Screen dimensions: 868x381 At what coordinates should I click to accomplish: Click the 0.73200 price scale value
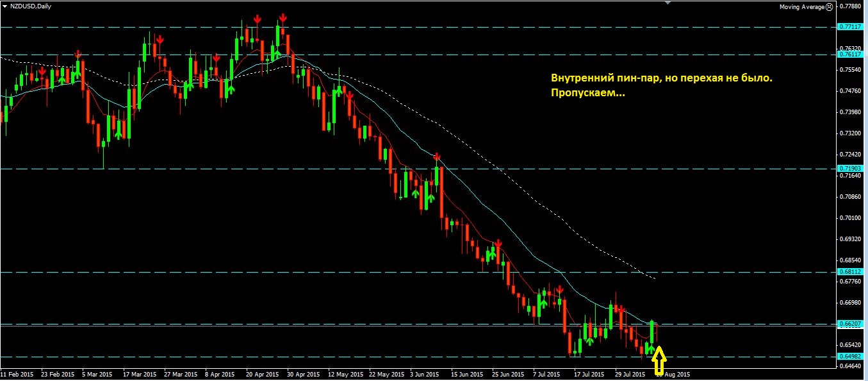[850, 133]
